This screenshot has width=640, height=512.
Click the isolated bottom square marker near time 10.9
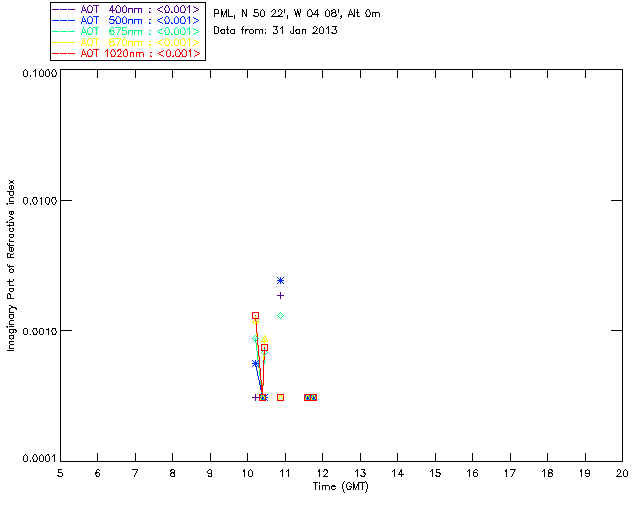280,398
